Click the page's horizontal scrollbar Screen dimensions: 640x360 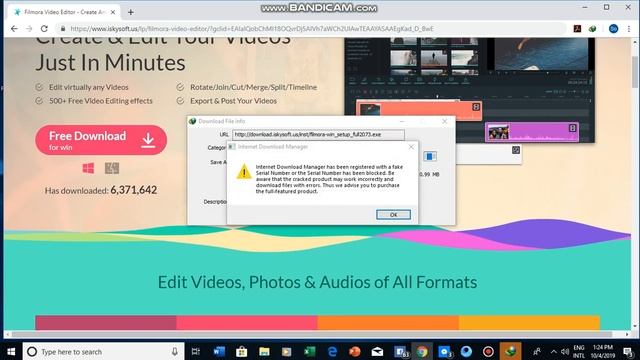[311, 334]
